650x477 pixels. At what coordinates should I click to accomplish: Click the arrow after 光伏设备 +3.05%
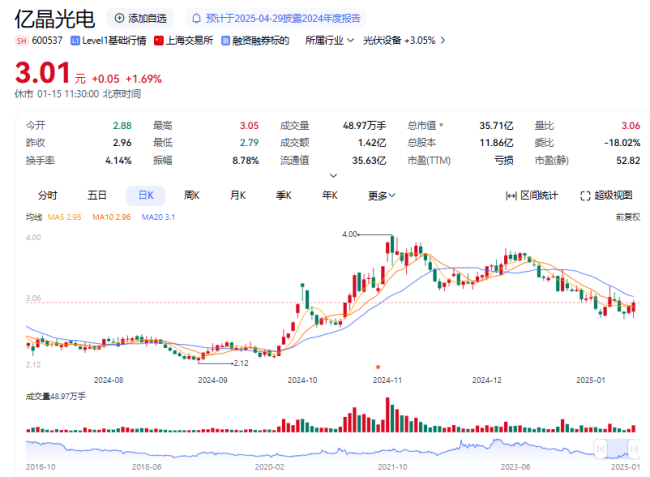click(x=443, y=41)
